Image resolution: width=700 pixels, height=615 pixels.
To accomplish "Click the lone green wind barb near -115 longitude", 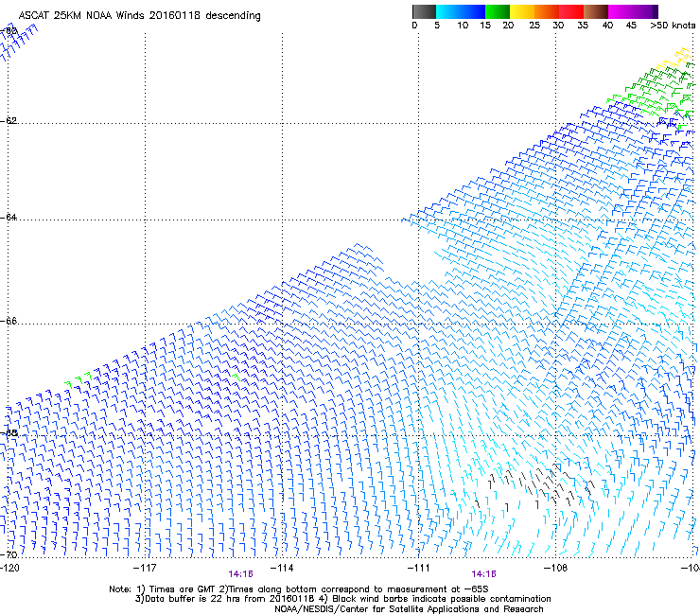I will click(236, 378).
